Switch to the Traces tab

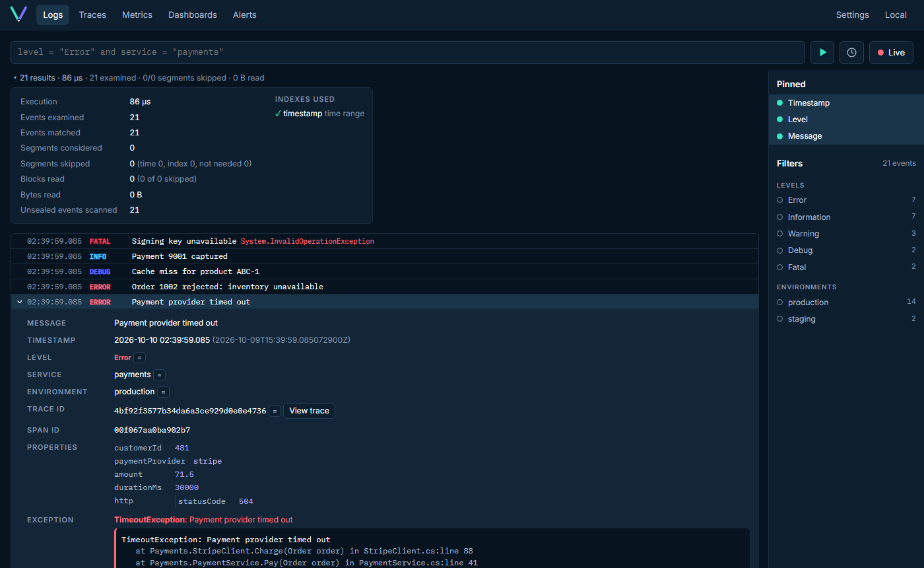(x=92, y=15)
